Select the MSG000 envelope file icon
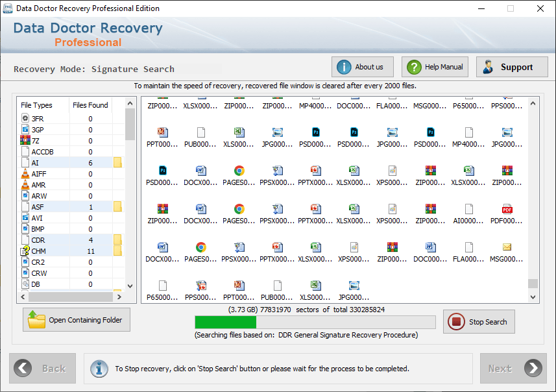The height and width of the screenshot is (392, 556). (x=507, y=247)
